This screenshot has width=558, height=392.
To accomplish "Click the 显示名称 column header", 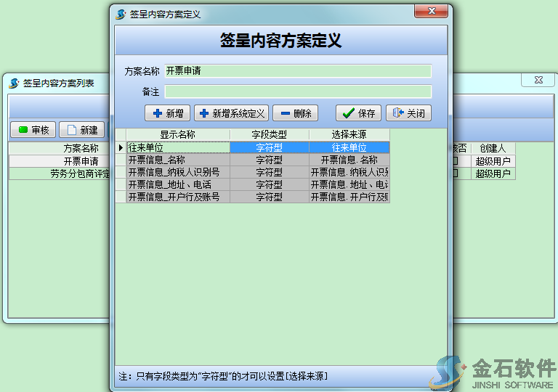I will [x=178, y=135].
